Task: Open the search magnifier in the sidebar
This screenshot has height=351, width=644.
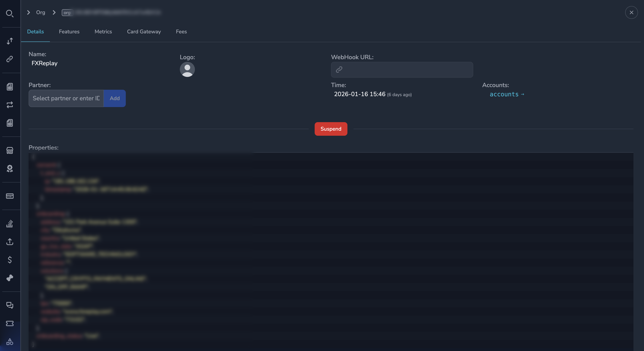Action: click(x=10, y=13)
